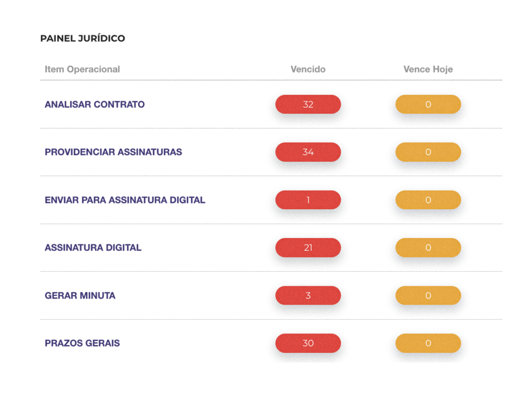
Task: Open ENVIAR PARA ASSINATURA DIGITAL item
Action: point(125,200)
